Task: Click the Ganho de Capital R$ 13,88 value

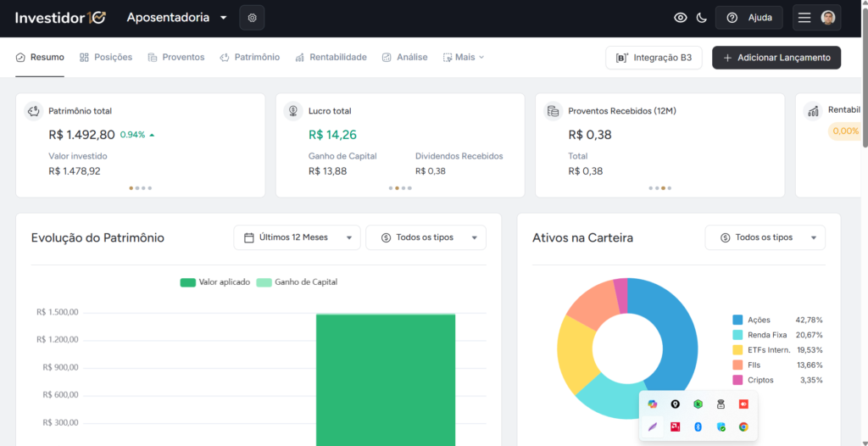Action: click(x=328, y=171)
